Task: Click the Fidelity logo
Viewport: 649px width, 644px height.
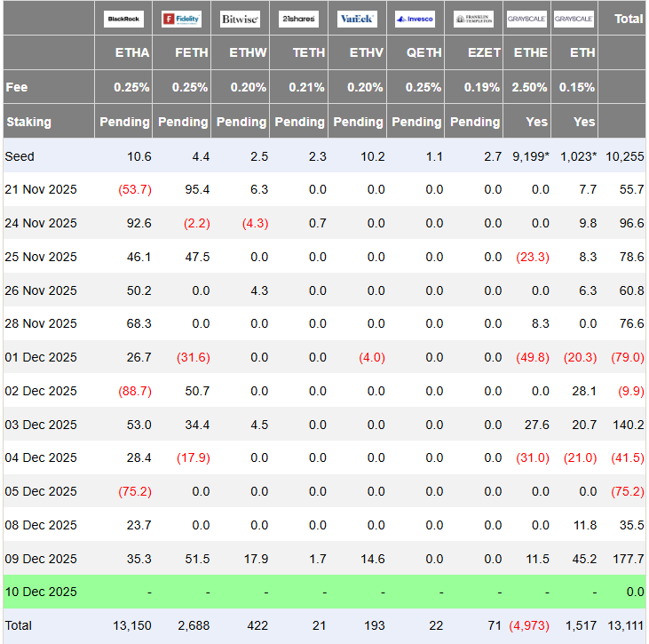Action: click(182, 19)
